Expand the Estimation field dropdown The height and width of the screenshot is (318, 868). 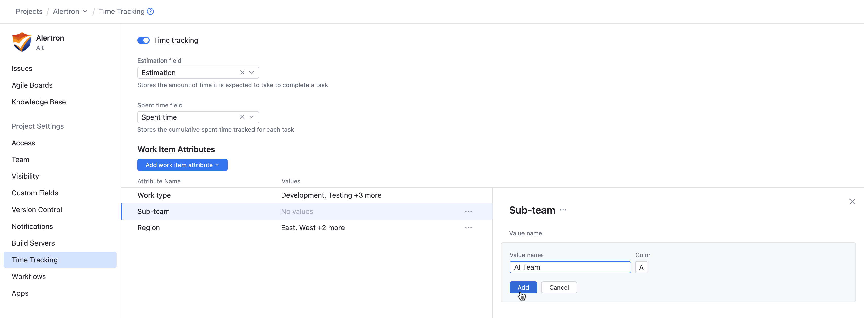pos(251,73)
